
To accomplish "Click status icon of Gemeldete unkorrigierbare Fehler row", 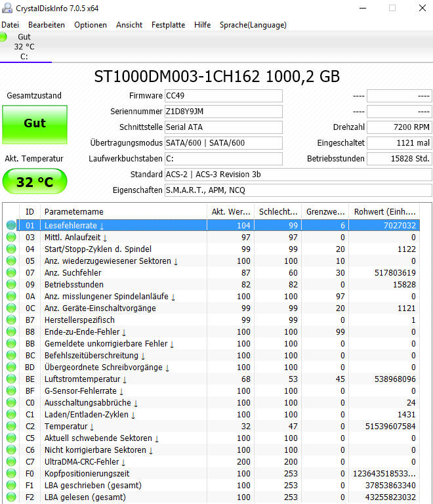I will pyautogui.click(x=11, y=343).
